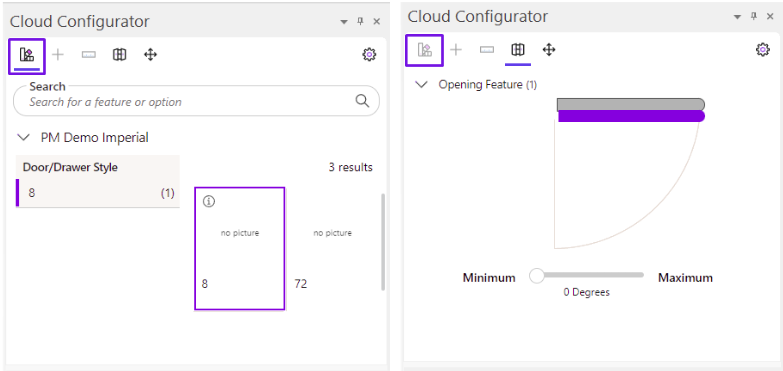This screenshot has height=371, width=783.
Task: Open the cabinet doors icon, left panel
Action: pyautogui.click(x=119, y=54)
